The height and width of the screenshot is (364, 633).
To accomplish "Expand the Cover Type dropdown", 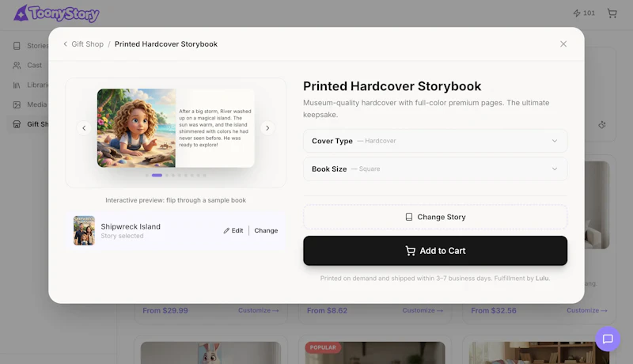I will pos(435,141).
